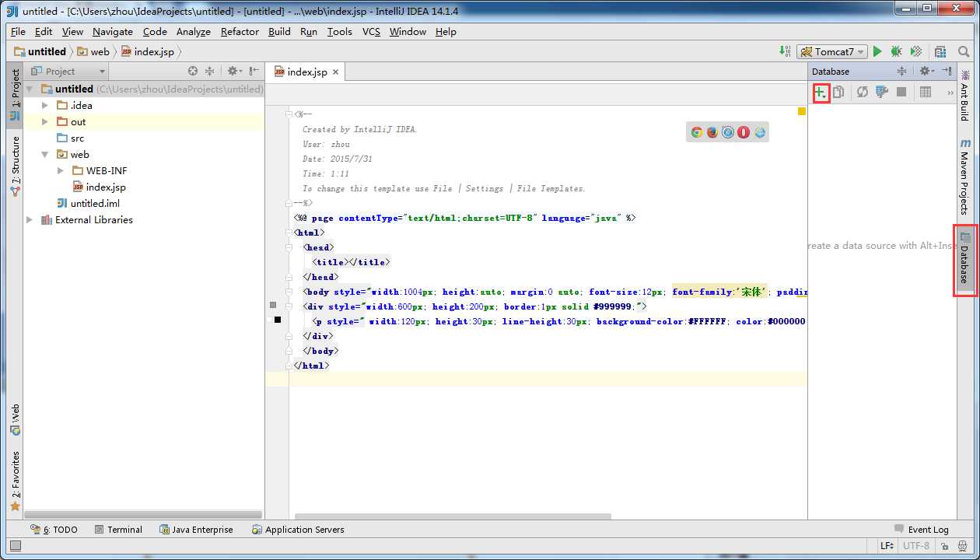The image size is (980, 560).
Task: Expand the WEB-INF folder
Action: coord(61,170)
